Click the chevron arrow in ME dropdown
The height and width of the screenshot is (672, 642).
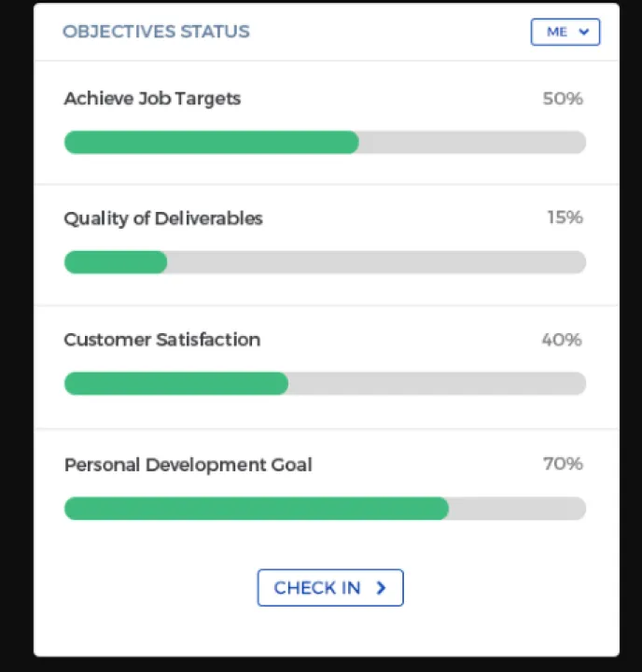584,32
